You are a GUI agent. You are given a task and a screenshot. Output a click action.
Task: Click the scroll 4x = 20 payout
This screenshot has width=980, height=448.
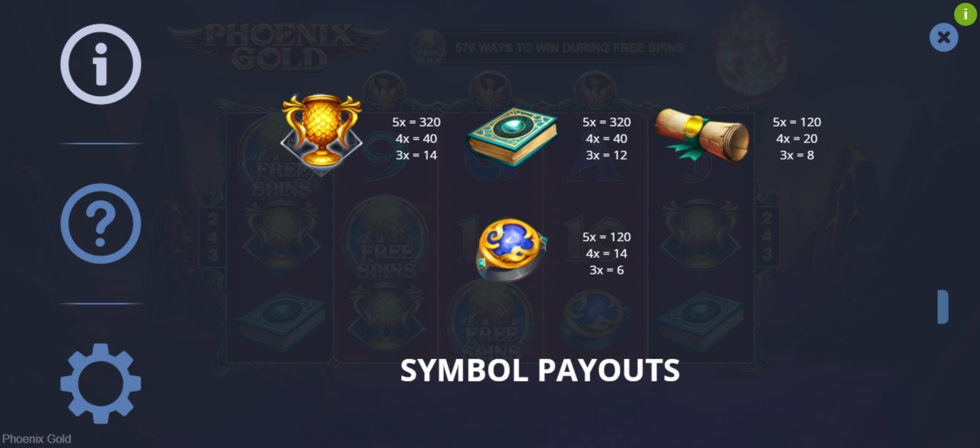[x=797, y=139]
